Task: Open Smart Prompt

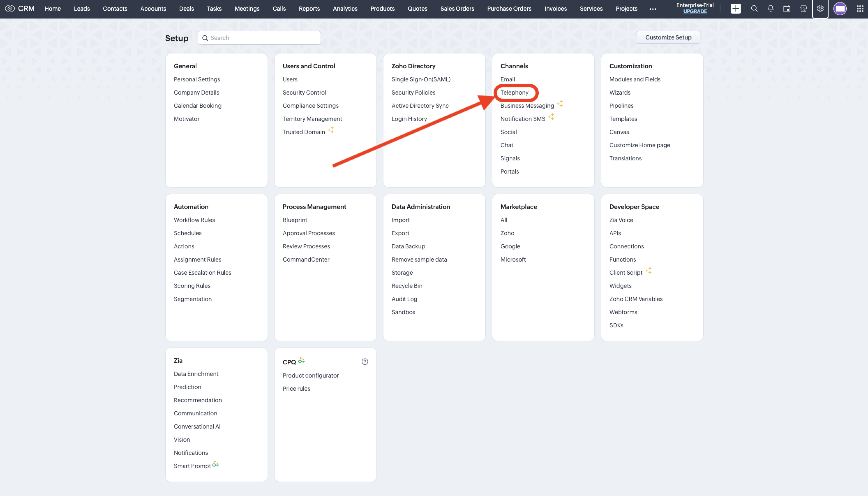Action: 192,466
